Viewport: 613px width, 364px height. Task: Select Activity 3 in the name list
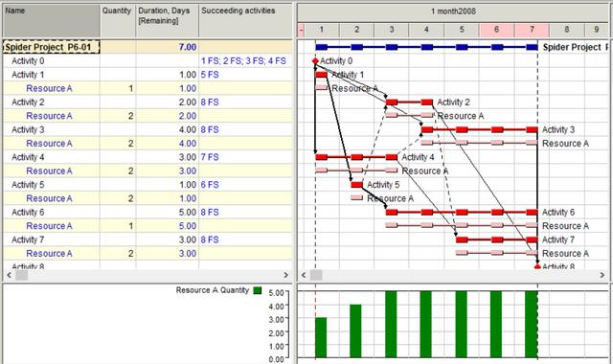(28, 129)
